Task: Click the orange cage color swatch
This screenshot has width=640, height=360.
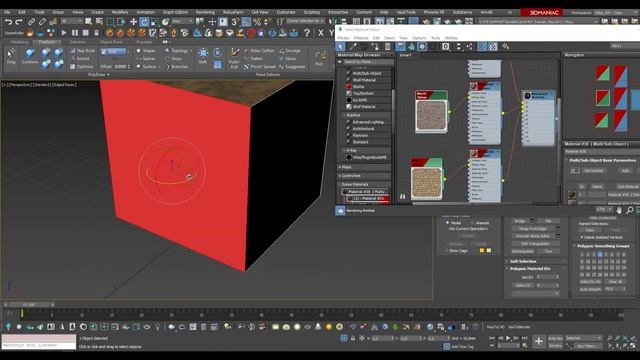Action: pyautogui.click(x=482, y=251)
